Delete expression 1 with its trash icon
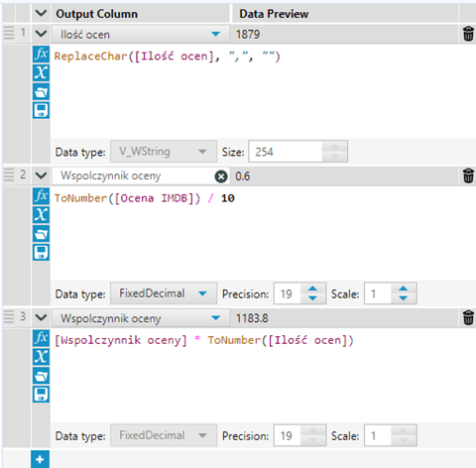Image resolution: width=476 pixels, height=468 pixels. coord(468,34)
